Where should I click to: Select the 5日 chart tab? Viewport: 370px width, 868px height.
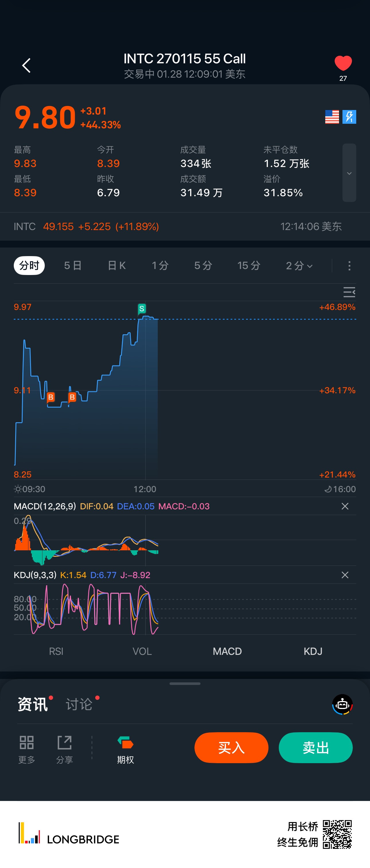[x=73, y=266]
